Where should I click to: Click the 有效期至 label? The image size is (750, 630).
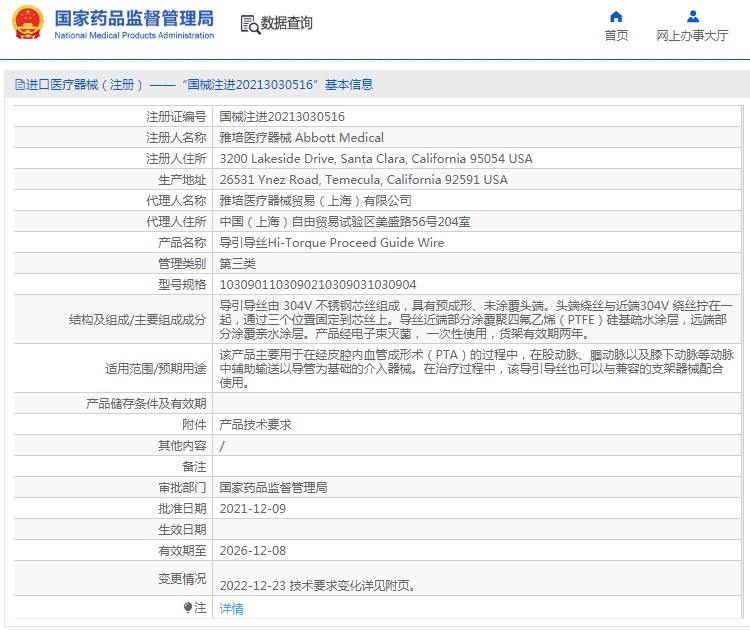point(182,551)
